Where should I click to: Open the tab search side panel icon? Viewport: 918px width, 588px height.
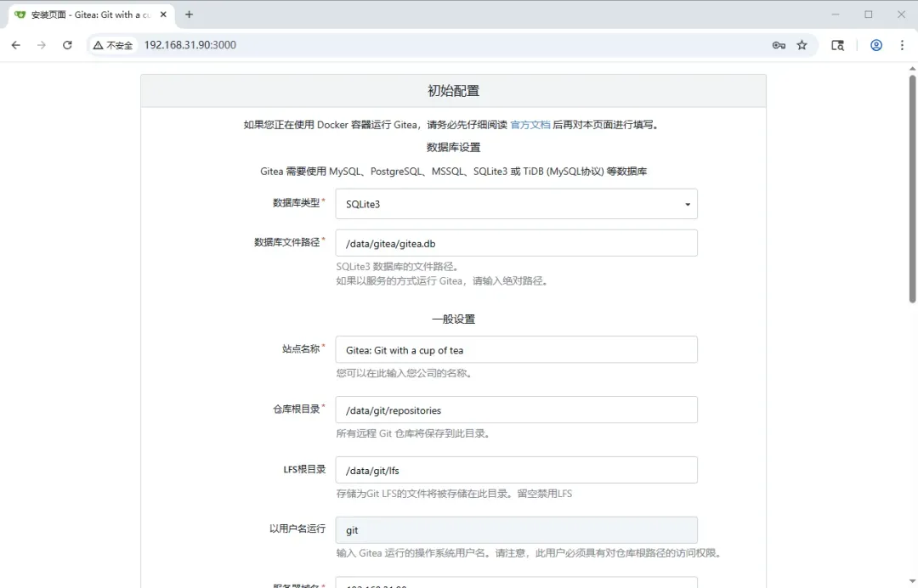click(x=838, y=45)
